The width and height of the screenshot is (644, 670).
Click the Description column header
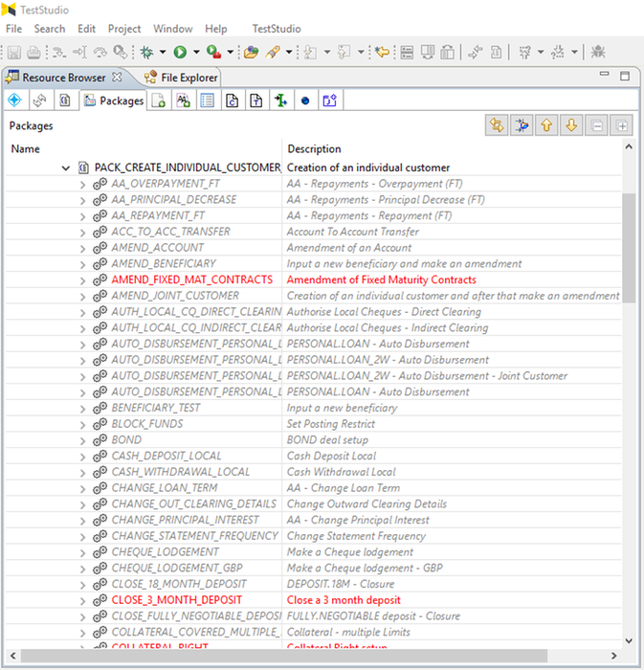pyautogui.click(x=314, y=149)
